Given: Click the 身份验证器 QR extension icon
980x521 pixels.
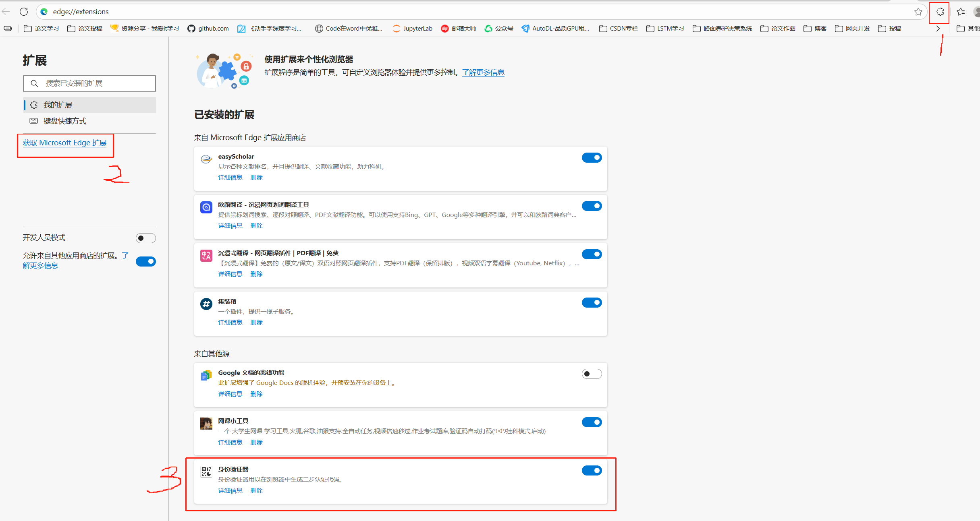Looking at the screenshot, I should [206, 472].
